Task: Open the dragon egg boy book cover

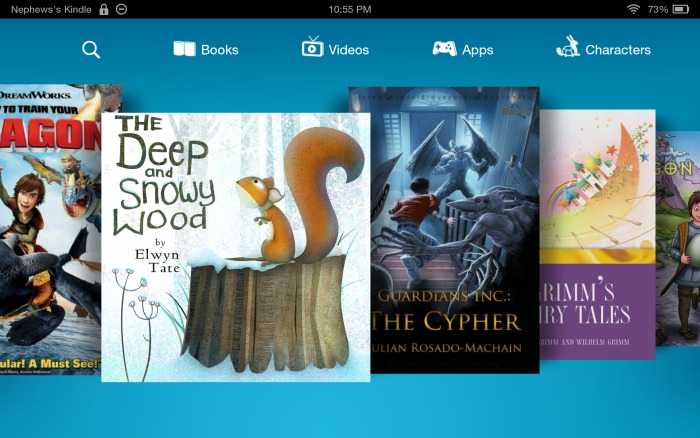Action: (x=678, y=238)
